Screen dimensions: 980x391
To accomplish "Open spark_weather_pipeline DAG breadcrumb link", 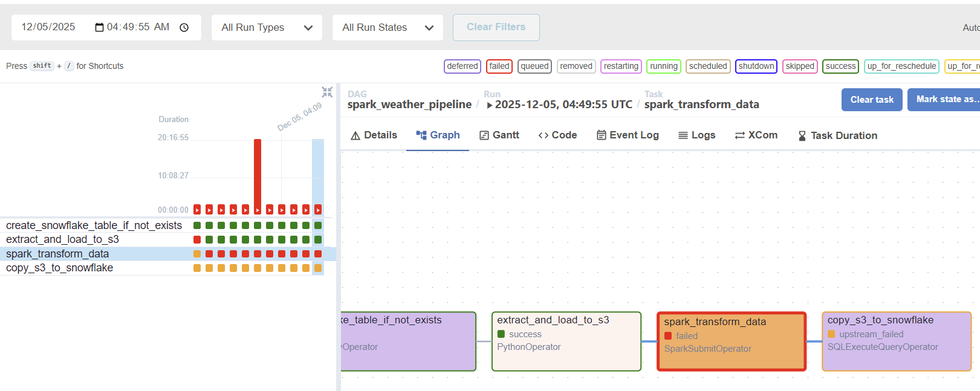I will click(x=409, y=105).
